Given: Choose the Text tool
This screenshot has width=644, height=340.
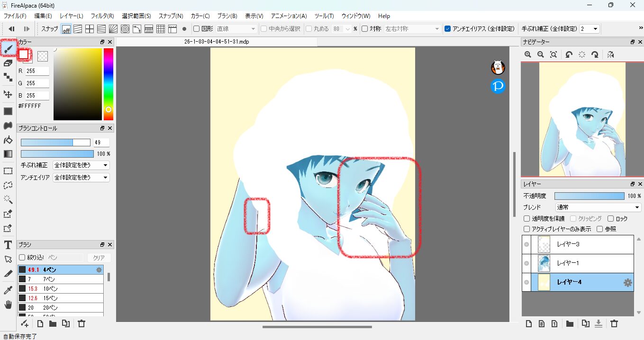Looking at the screenshot, I should (x=8, y=245).
